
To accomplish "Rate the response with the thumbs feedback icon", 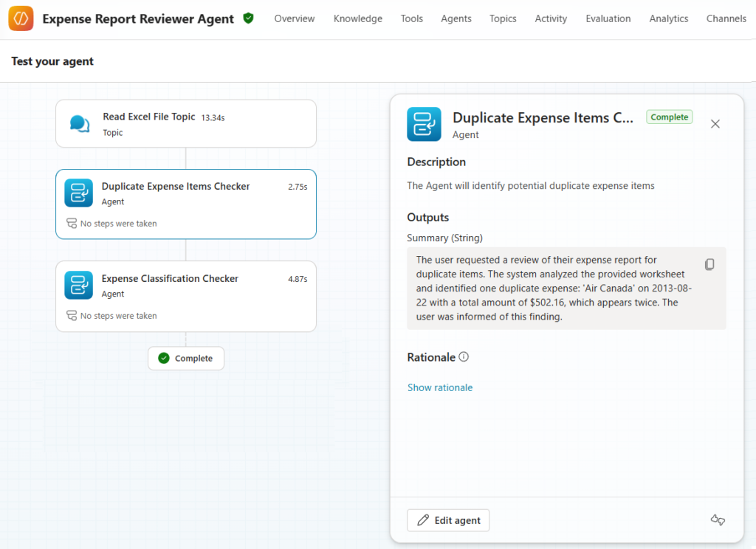I will pos(717,520).
